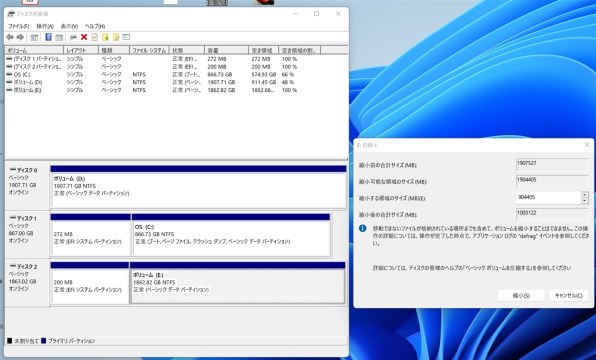Click the disk icon of OS (C:) row
Viewport: 596px width, 360px height.
[9, 75]
